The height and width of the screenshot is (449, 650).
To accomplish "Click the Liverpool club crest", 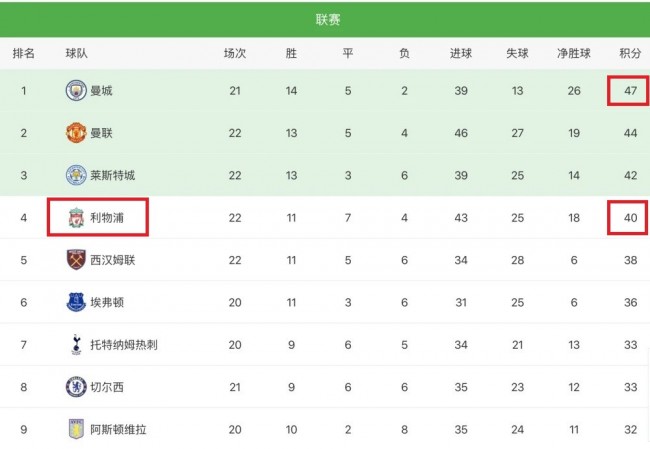I will [76, 218].
